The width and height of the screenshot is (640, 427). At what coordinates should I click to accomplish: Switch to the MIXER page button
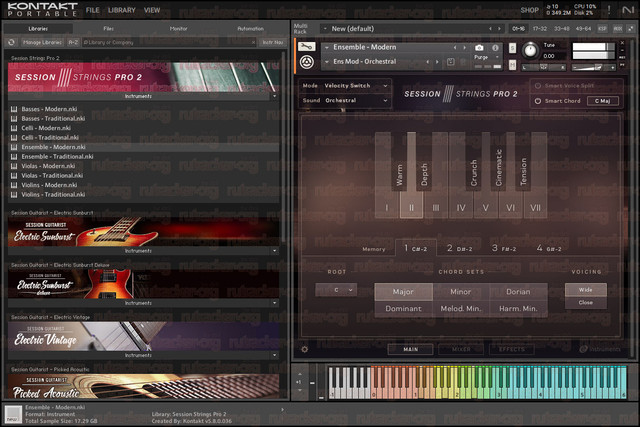tap(461, 349)
